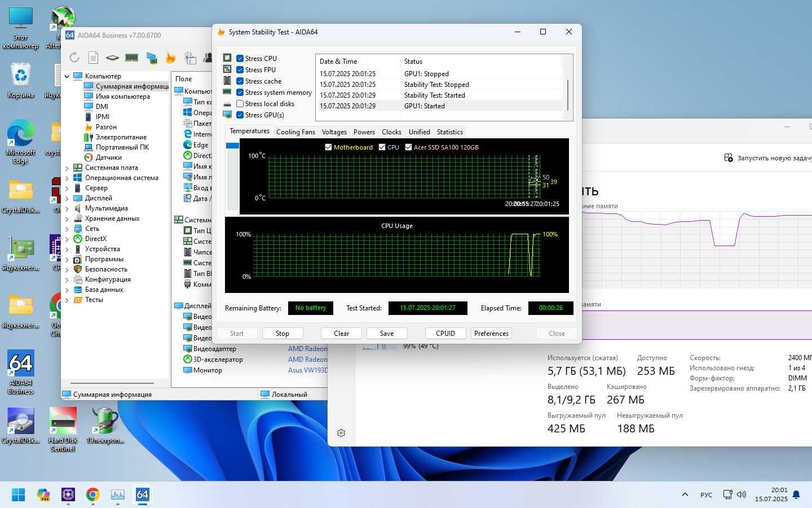Toggle the Stress FPU checkbox
The width and height of the screenshot is (812, 508).
click(240, 70)
